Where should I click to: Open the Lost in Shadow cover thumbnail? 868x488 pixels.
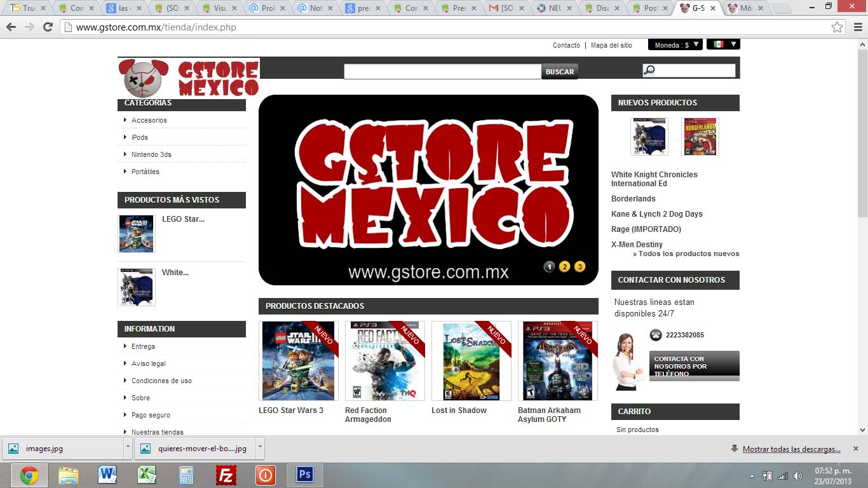click(471, 361)
